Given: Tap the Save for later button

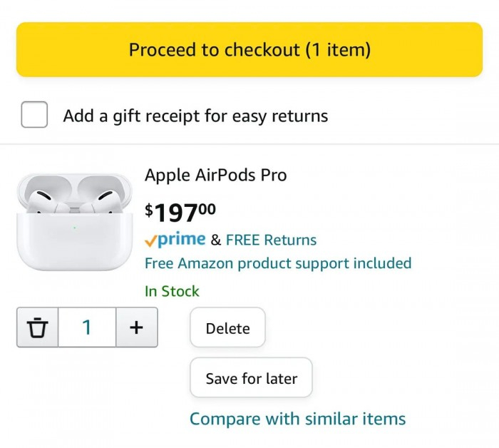Looking at the screenshot, I should tap(251, 378).
